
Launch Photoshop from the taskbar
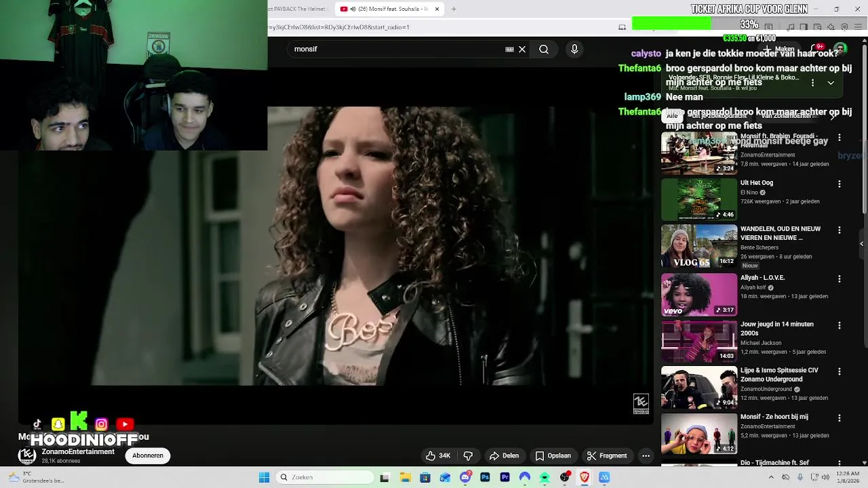[x=485, y=477]
